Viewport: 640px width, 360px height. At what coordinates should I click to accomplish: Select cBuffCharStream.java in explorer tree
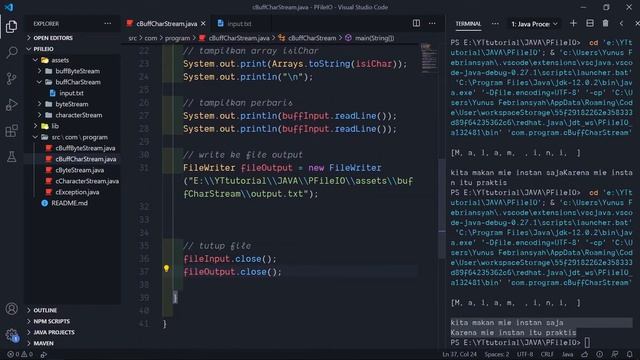click(72, 159)
